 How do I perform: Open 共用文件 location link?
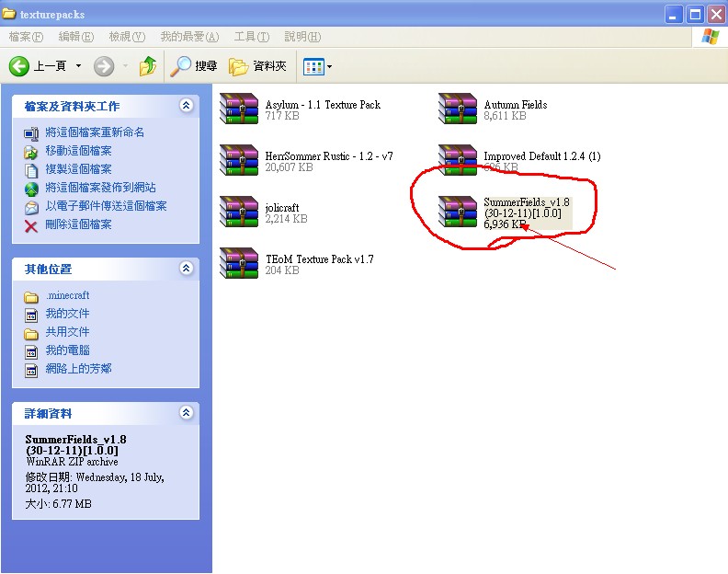pos(67,332)
